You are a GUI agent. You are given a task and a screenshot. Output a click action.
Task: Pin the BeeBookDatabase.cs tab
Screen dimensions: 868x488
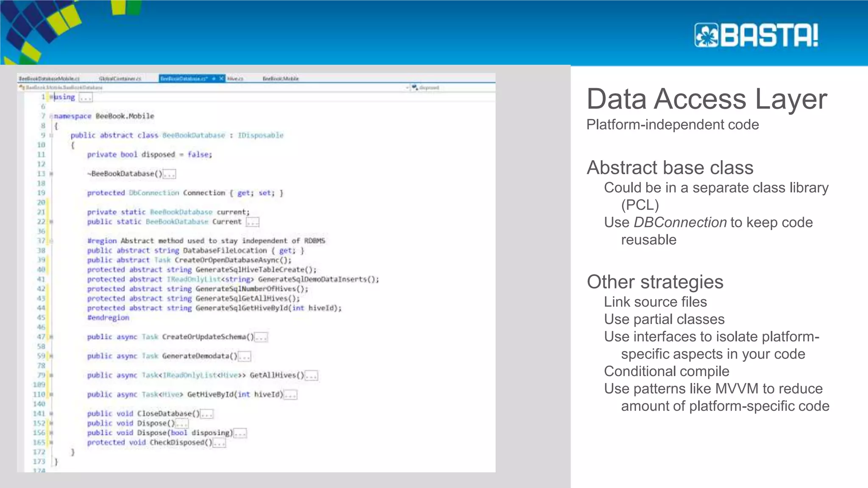pos(214,78)
